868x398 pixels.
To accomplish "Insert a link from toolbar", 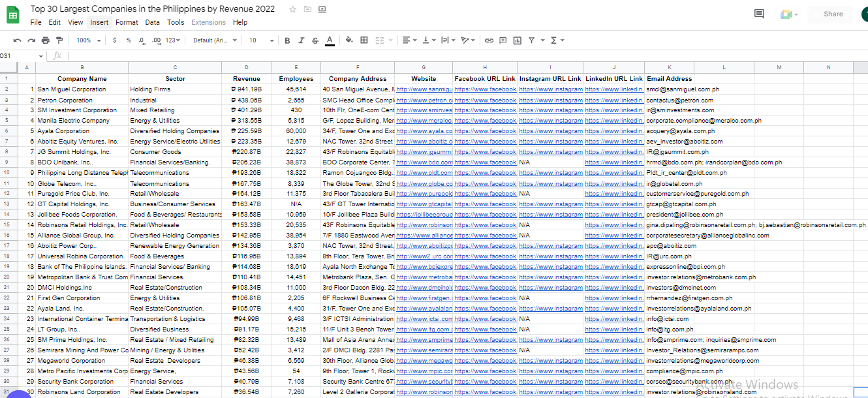I will [489, 40].
